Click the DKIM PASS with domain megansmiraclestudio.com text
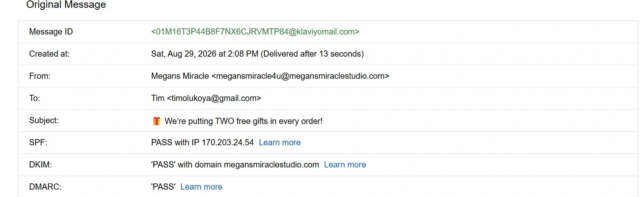 pyautogui.click(x=235, y=165)
